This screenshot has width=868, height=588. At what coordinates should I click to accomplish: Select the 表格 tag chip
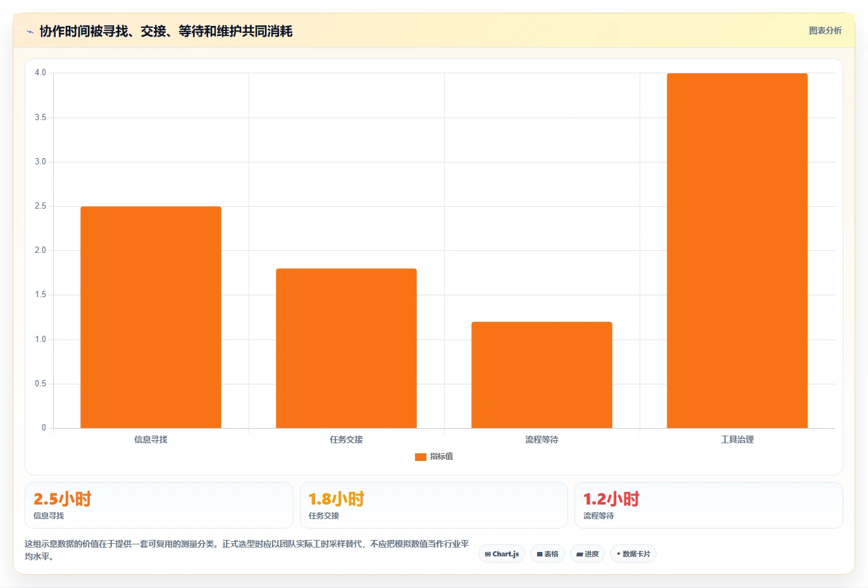(x=547, y=554)
